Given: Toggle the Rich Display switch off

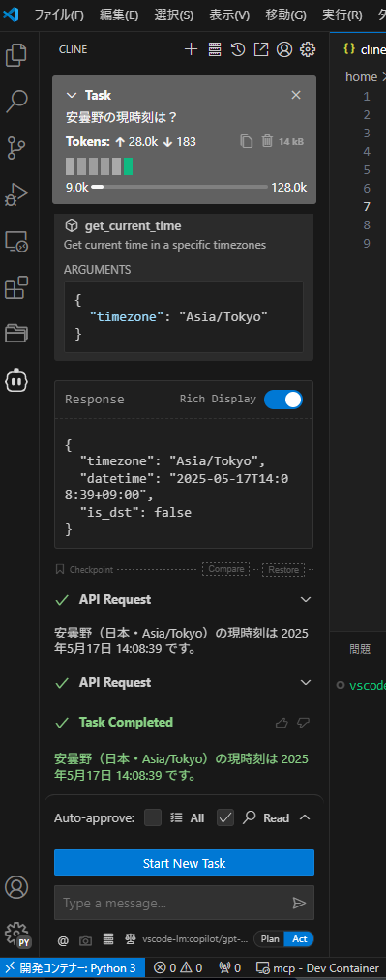Looking at the screenshot, I should pos(283,400).
